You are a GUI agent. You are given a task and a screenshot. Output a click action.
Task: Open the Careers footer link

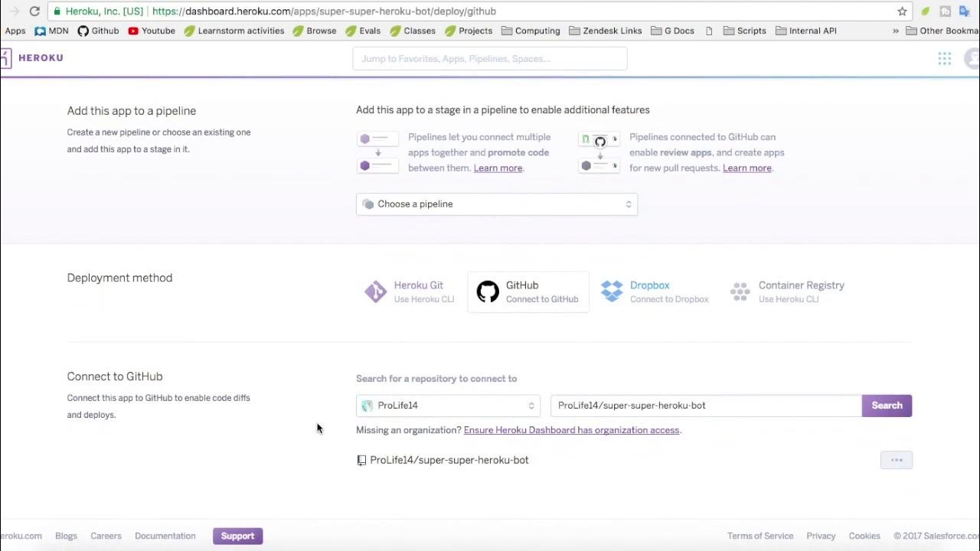click(x=106, y=536)
